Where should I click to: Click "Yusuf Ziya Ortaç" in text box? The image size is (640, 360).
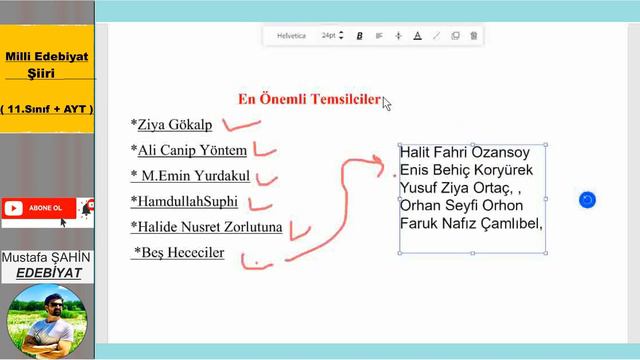[x=456, y=188]
